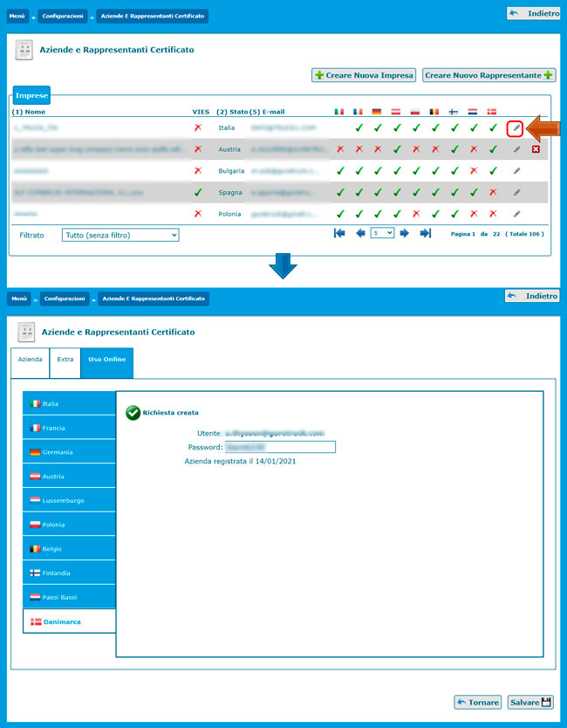Click the Password input field

click(x=280, y=447)
